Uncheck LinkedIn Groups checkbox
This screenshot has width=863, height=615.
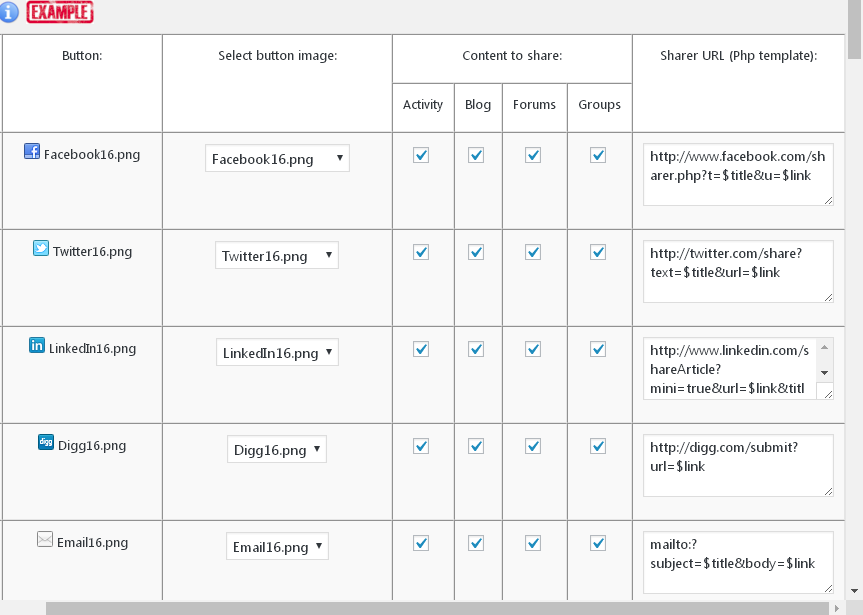(598, 349)
